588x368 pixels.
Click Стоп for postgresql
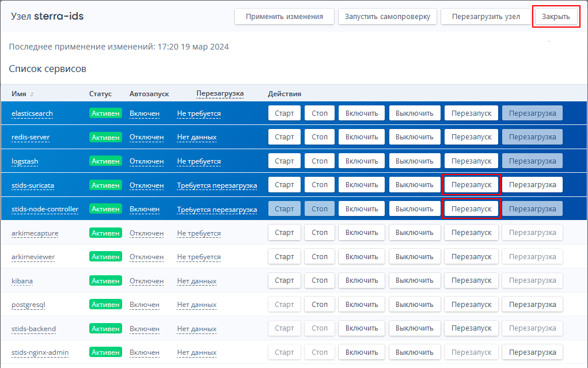coord(320,305)
